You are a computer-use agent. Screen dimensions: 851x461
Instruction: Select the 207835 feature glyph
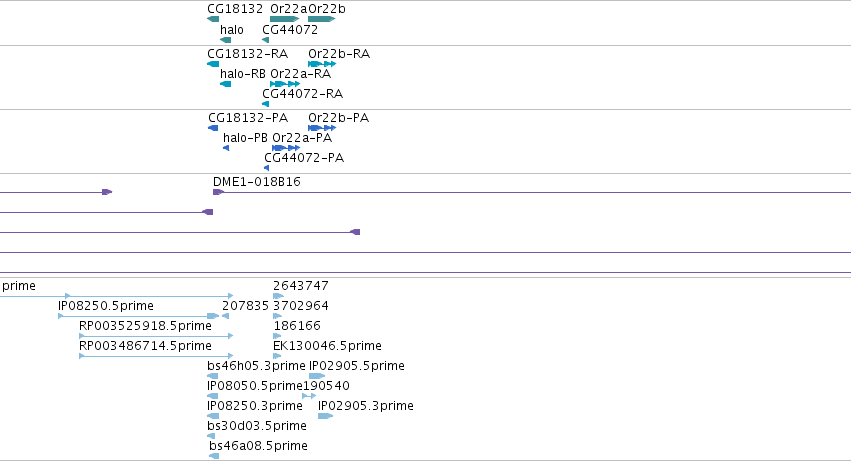coord(226,317)
